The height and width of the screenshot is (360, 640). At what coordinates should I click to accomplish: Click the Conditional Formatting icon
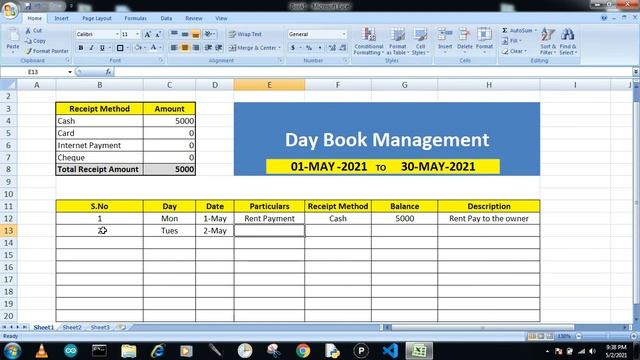(369, 35)
